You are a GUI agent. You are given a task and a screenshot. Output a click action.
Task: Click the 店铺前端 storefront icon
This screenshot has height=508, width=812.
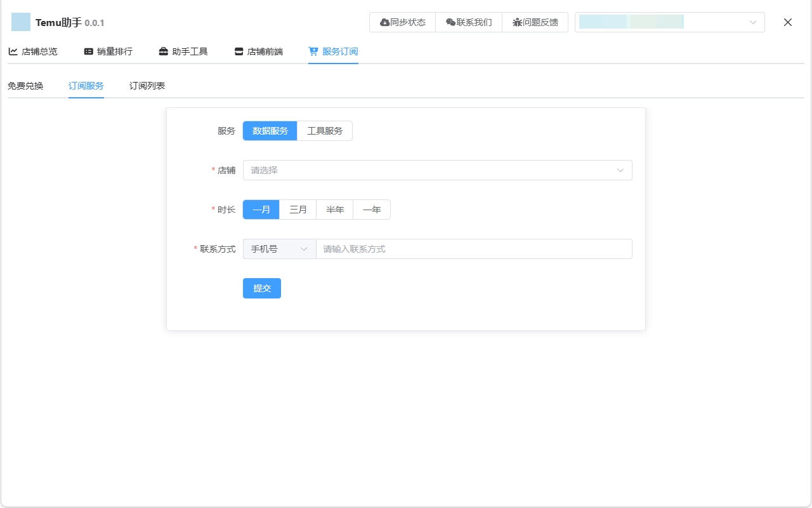238,51
